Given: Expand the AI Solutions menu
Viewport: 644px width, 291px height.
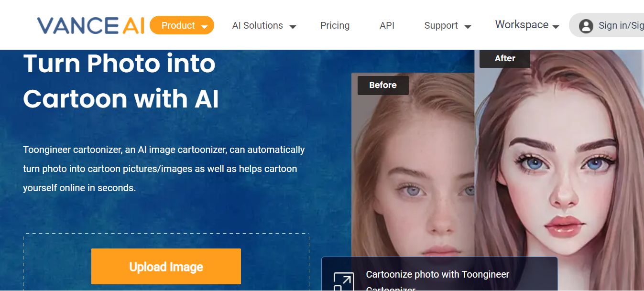Looking at the screenshot, I should (264, 26).
